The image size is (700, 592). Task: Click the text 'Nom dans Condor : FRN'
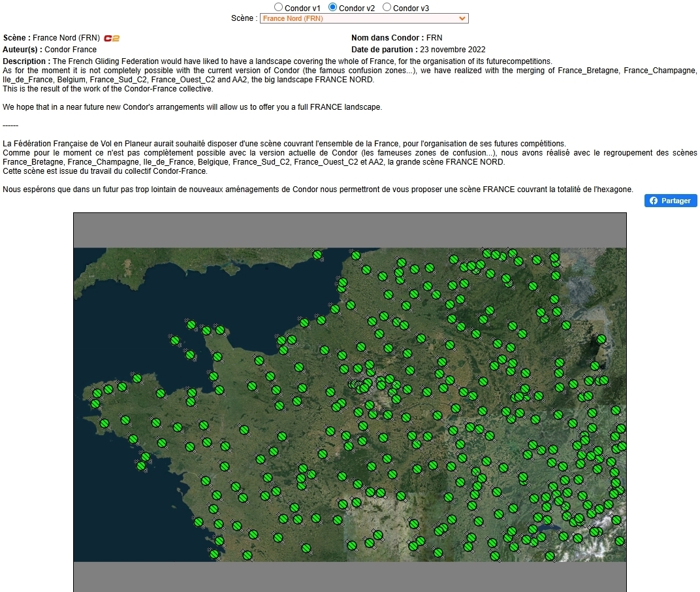point(396,38)
